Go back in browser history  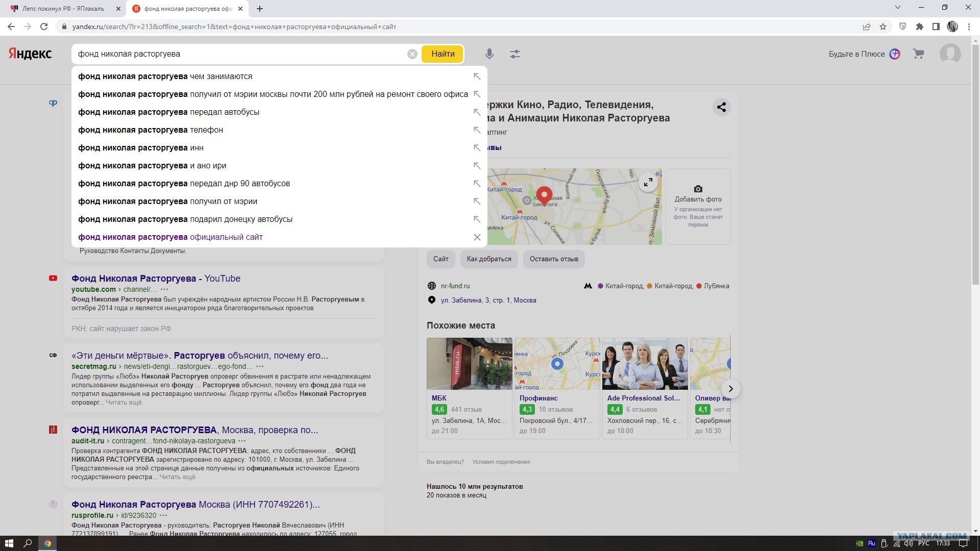[11, 27]
